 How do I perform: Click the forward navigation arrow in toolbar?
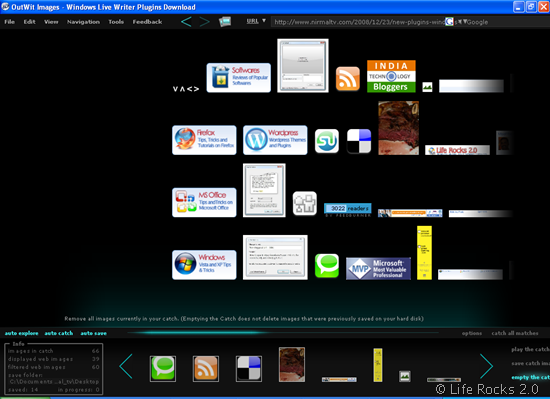point(204,22)
